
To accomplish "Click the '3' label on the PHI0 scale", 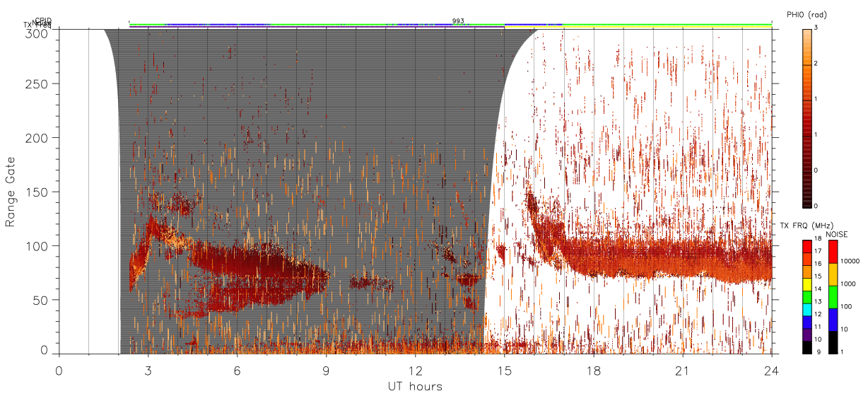I will pos(816,29).
